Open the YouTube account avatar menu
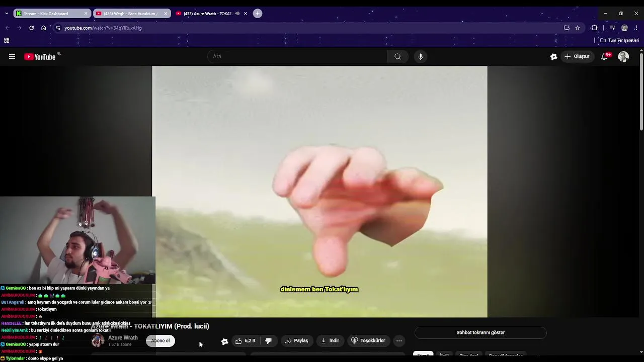Viewport: 644px width, 362px height. coord(623,57)
